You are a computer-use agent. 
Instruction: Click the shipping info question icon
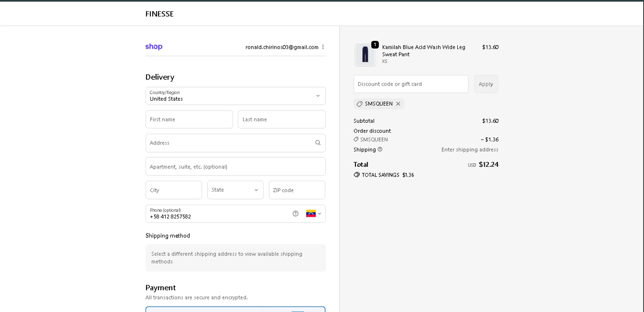380,150
